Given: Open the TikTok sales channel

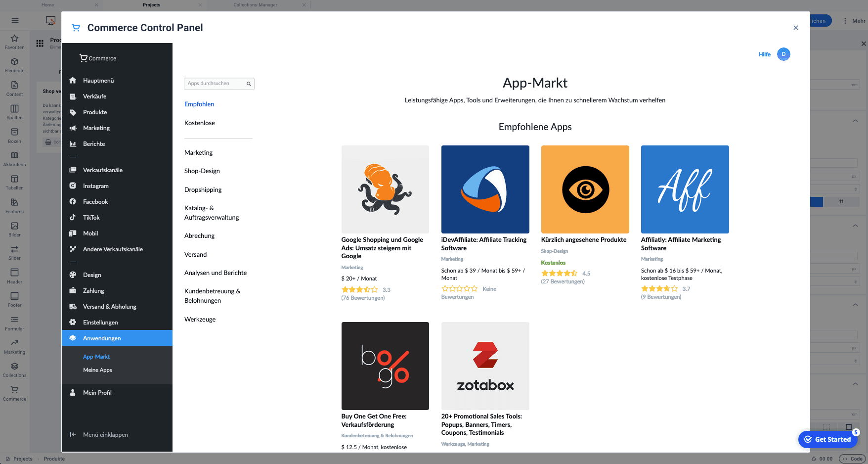Looking at the screenshot, I should pos(91,217).
